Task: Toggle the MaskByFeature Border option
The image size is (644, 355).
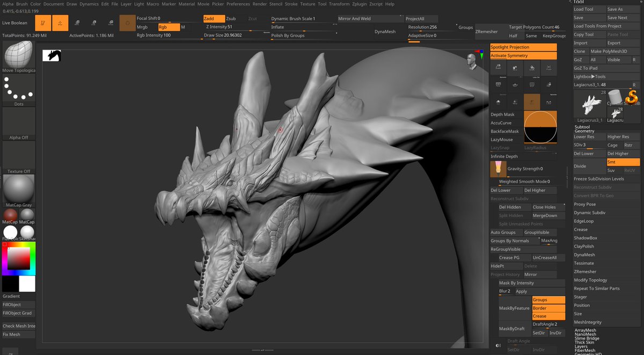Action: click(x=548, y=308)
